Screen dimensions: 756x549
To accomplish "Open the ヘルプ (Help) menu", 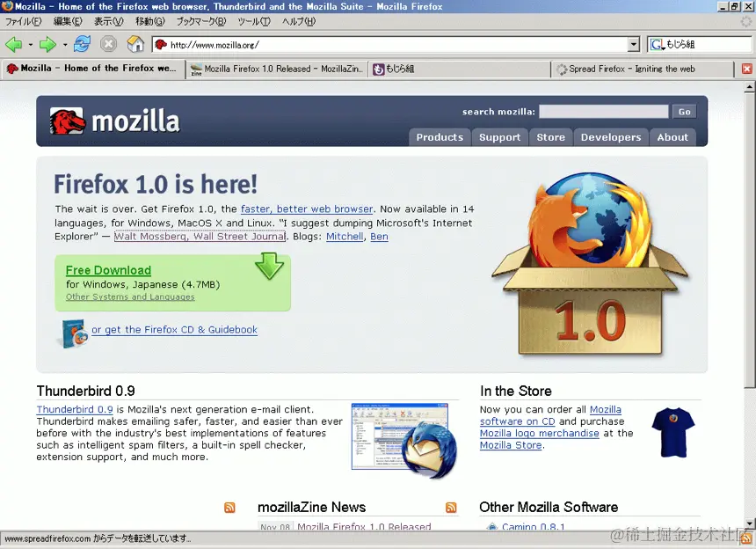I will pyautogui.click(x=299, y=21).
